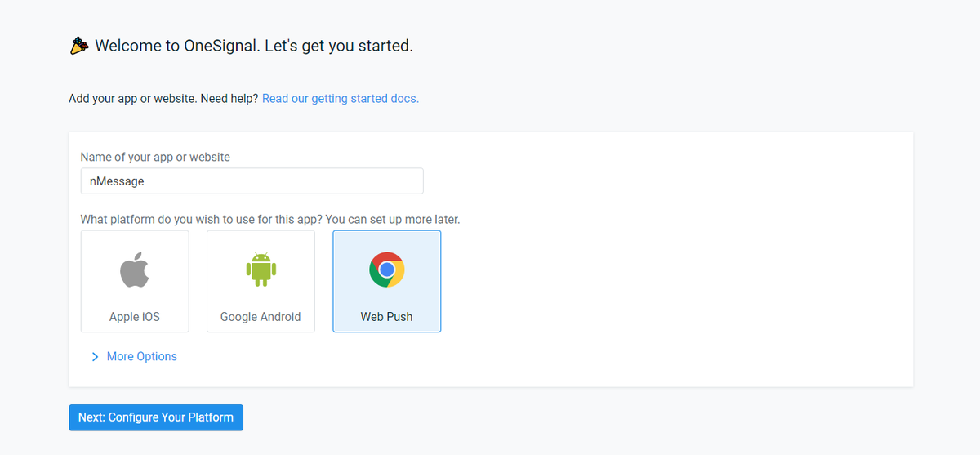Click the More Options chevron arrow
The height and width of the screenshot is (455, 980).
point(95,357)
